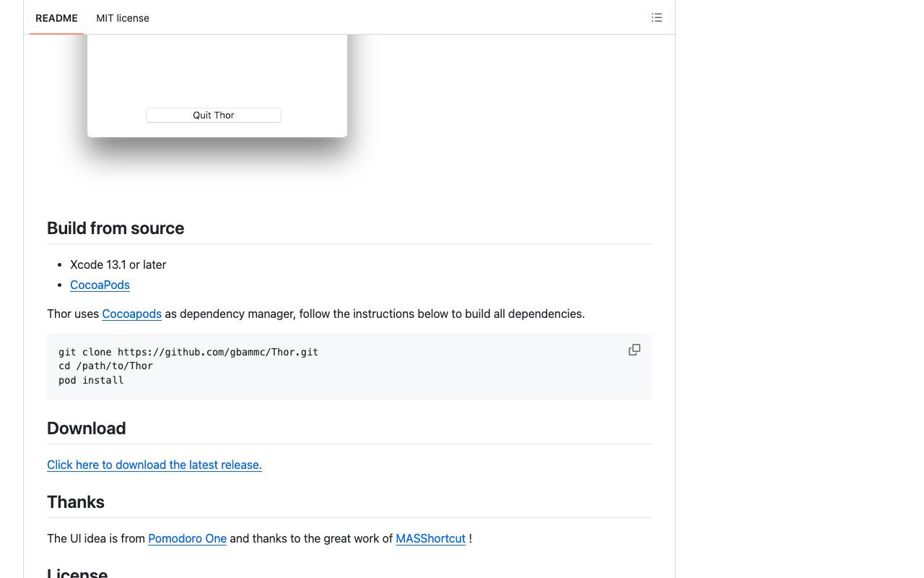924x578 pixels.
Task: Click the git clone command line
Action: (188, 352)
